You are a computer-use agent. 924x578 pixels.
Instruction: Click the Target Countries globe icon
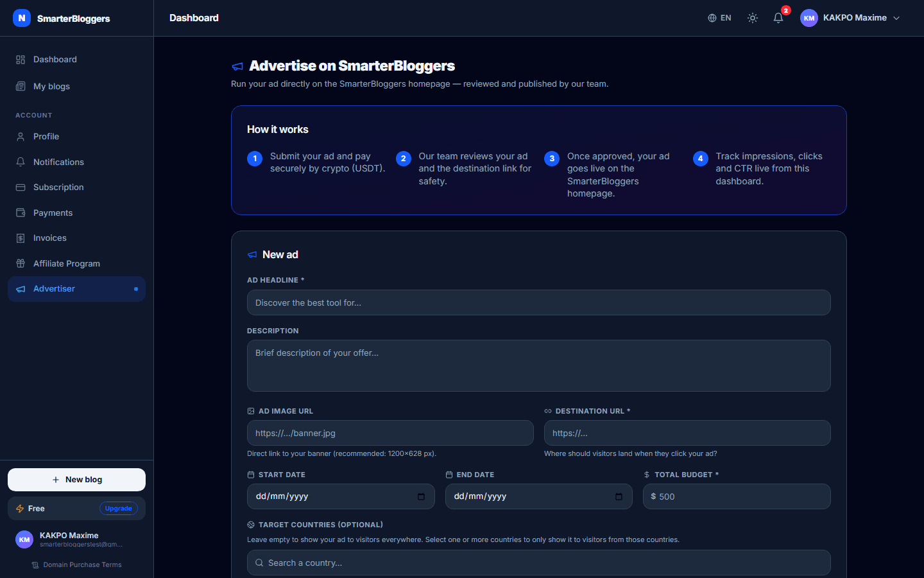click(x=251, y=525)
